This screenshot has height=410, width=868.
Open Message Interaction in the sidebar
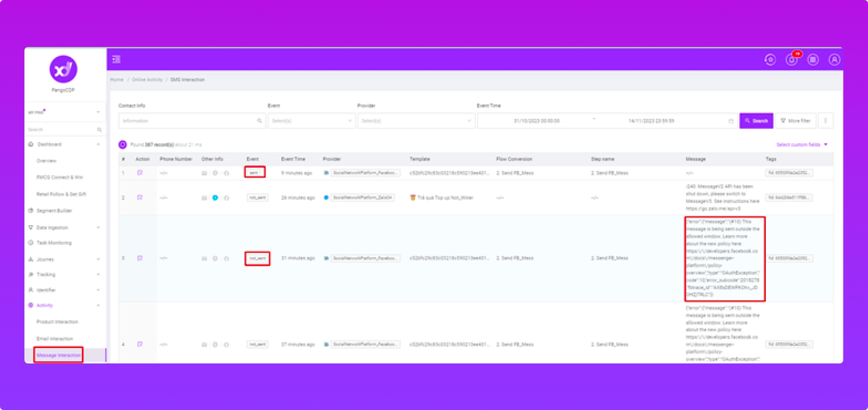[x=58, y=355]
